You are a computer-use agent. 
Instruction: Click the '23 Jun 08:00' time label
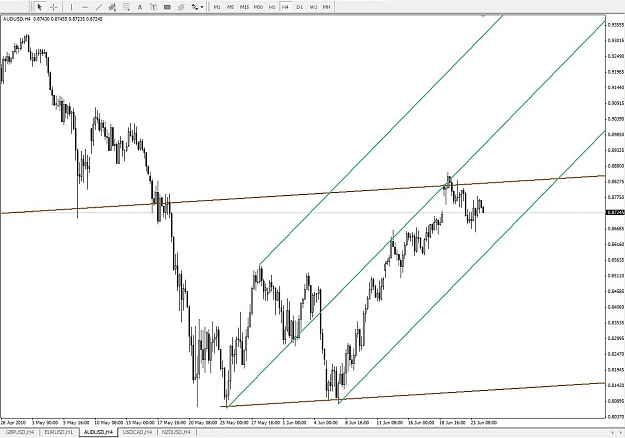pyautogui.click(x=484, y=422)
